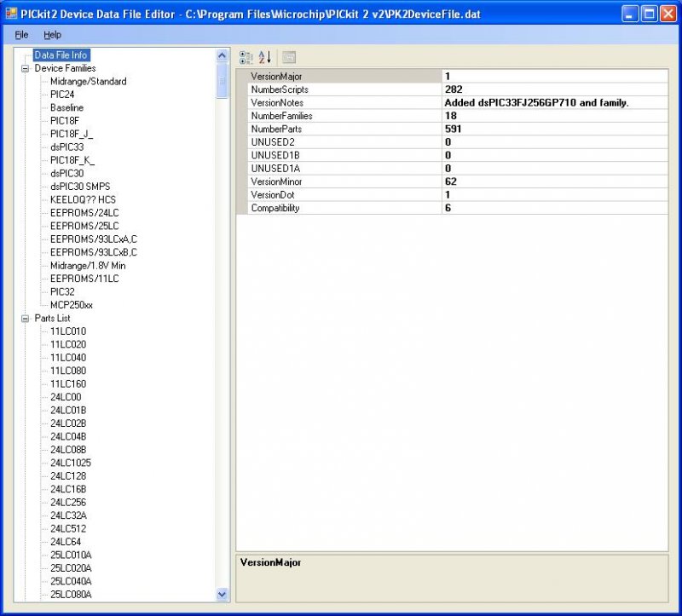682x616 pixels.
Task: Select the dsPIC30 family node
Action: (x=67, y=174)
